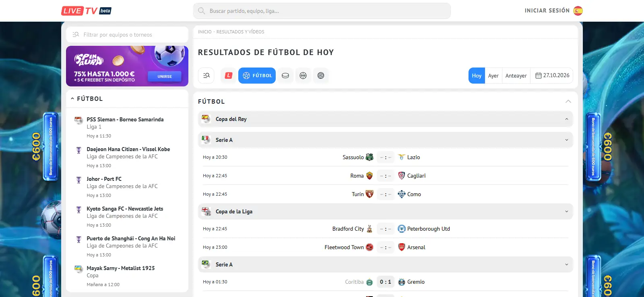644x297 pixels.
Task: Click the SpinAura 75% bonus banner
Action: tap(127, 66)
